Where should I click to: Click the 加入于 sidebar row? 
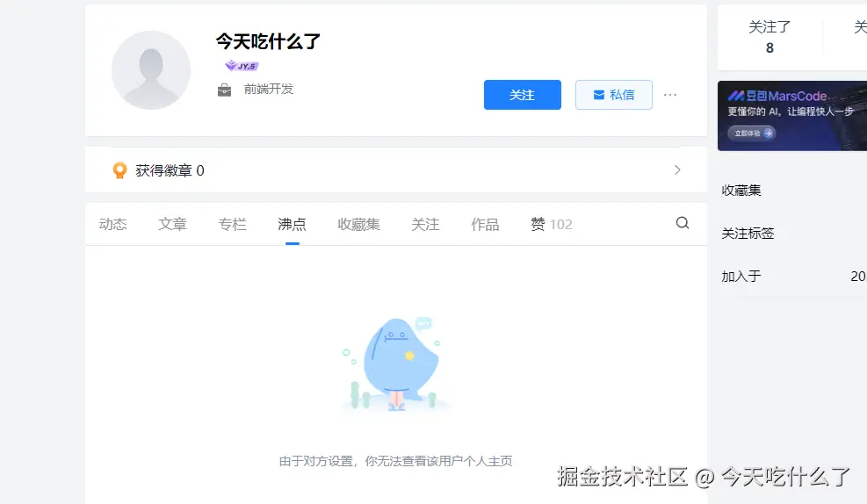tap(794, 277)
